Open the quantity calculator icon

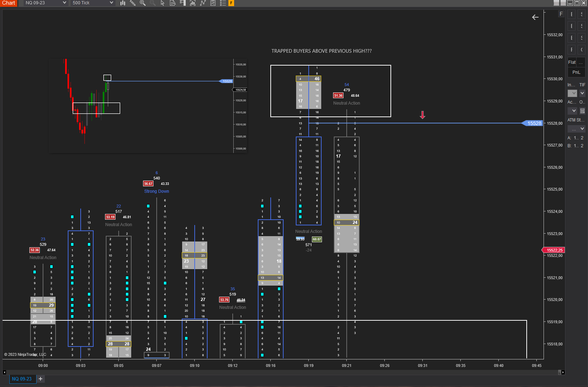582,111
